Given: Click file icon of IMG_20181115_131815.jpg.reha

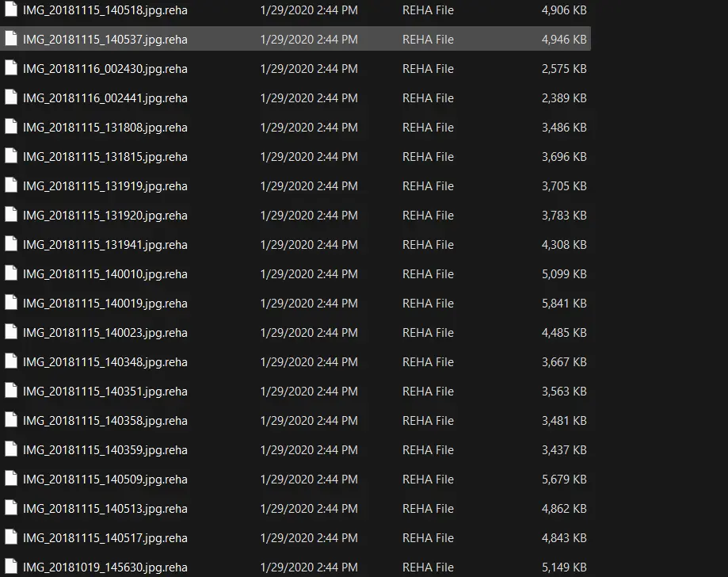Looking at the screenshot, I should point(11,155).
